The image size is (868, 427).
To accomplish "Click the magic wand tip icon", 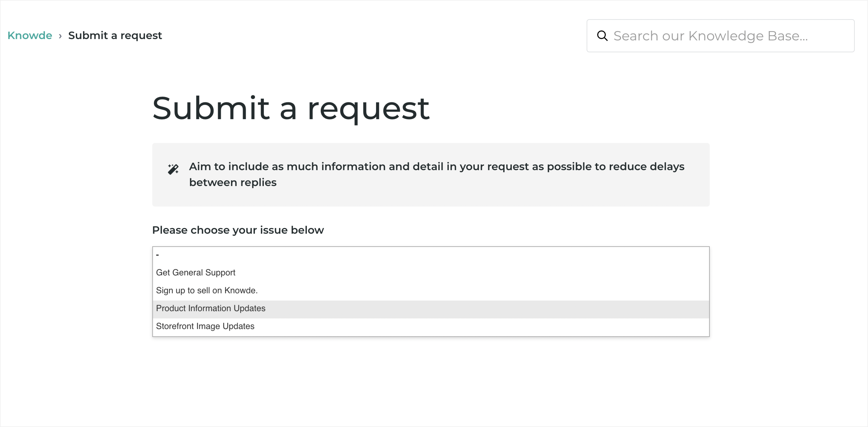I will pos(173,169).
